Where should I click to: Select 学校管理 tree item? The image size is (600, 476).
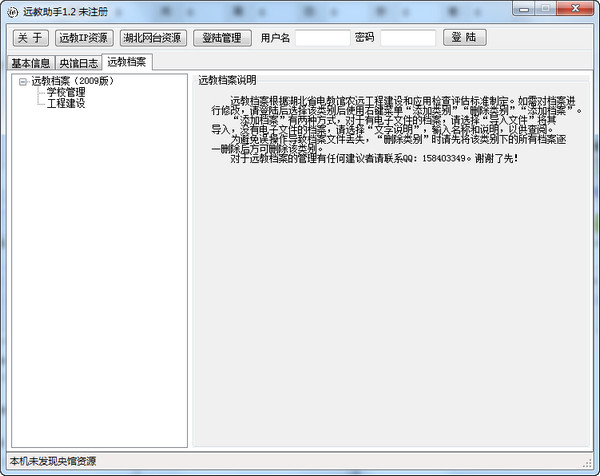click(x=66, y=92)
